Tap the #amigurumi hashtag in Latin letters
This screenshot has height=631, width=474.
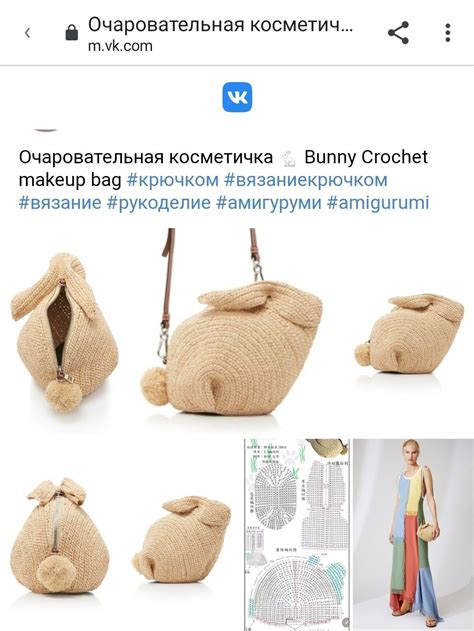[x=378, y=202]
